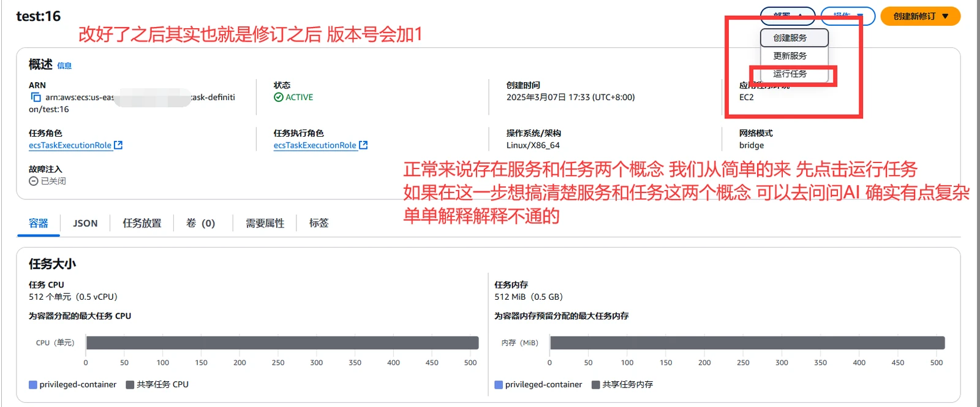
Task: Click the bridge network mode value
Action: tap(752, 145)
